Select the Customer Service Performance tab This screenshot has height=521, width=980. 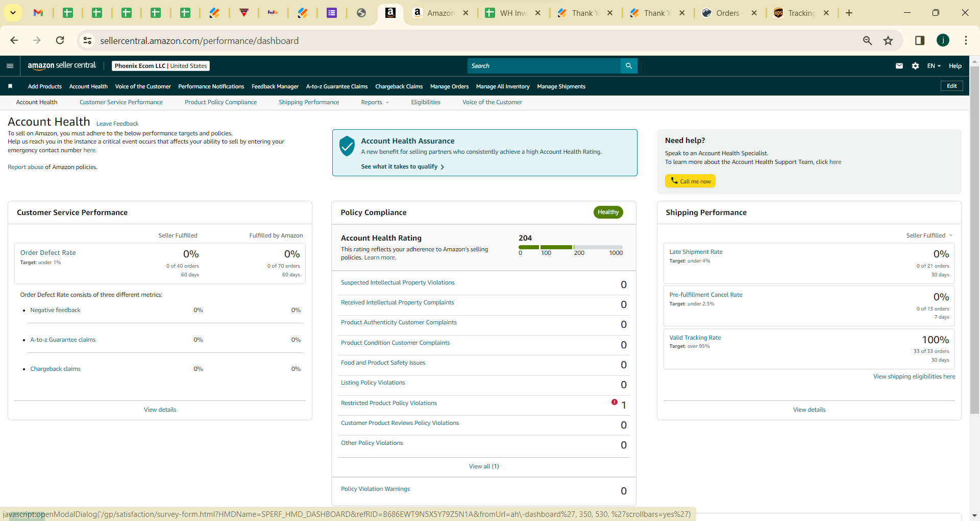click(x=121, y=102)
